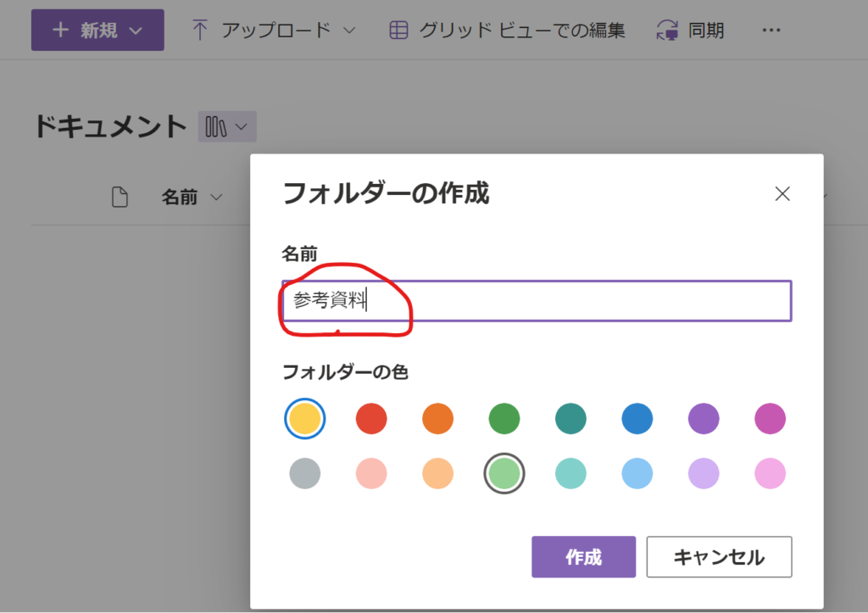This screenshot has height=613, width=868.
Task: Click the sync icon
Action: click(x=667, y=31)
